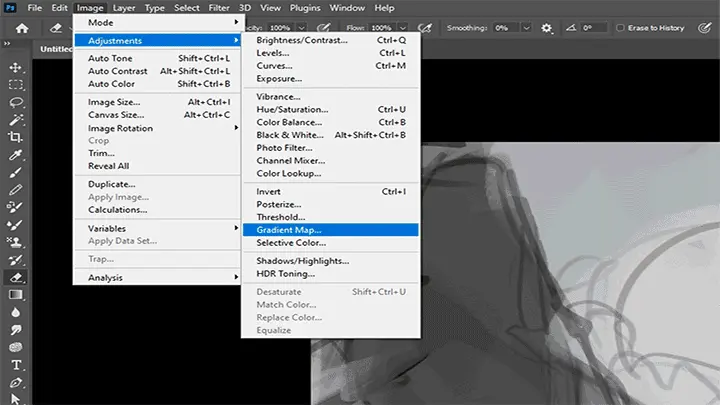Image resolution: width=720 pixels, height=405 pixels.
Task: Select the Crop tool
Action: tap(15, 137)
